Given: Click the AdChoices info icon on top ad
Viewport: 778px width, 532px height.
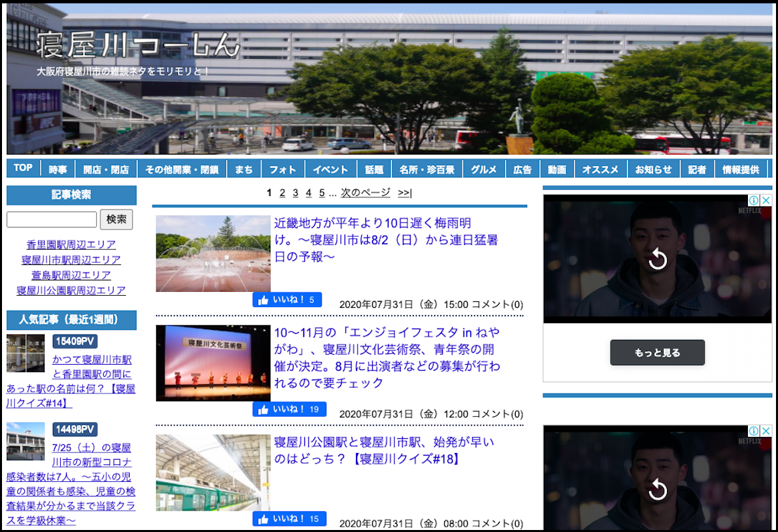Looking at the screenshot, I should pos(753,201).
